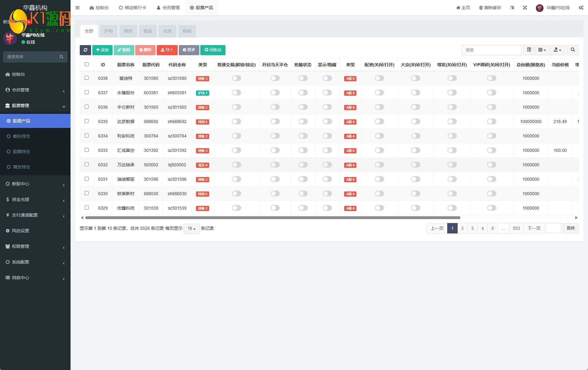
Task: Open the settings gears icon at top right
Action: [x=581, y=8]
